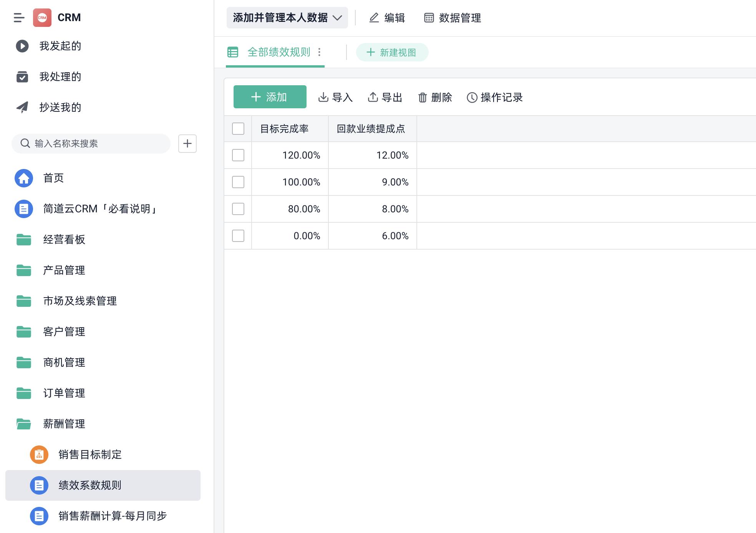Collapse the hamburger sidebar menu
Image resolution: width=756 pixels, height=533 pixels.
(18, 17)
